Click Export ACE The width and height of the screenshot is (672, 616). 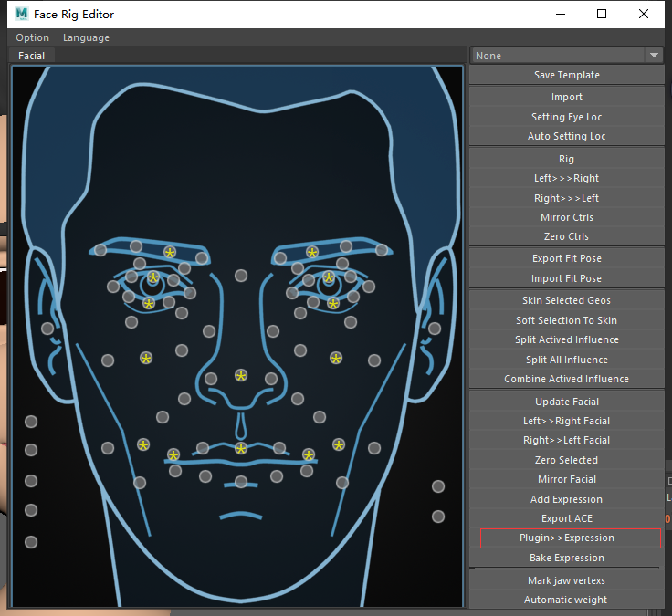coord(567,518)
